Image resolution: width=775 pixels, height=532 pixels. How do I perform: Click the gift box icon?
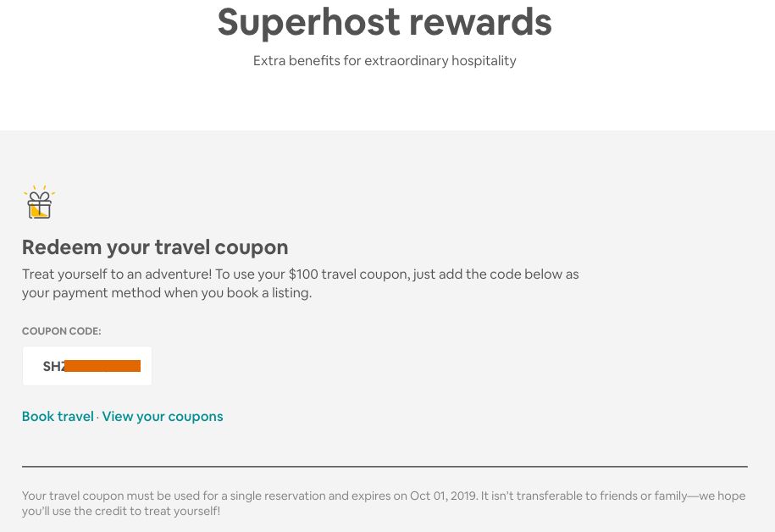coord(39,202)
